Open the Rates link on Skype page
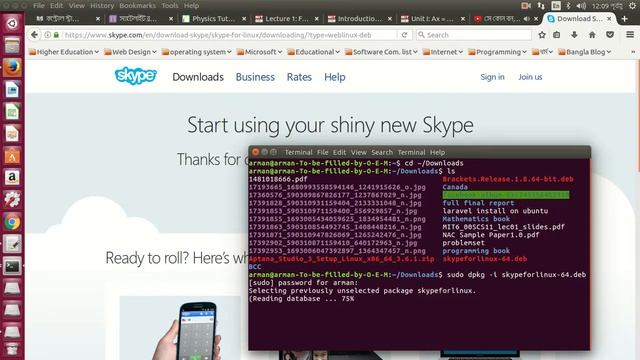The image size is (640, 360). point(299,77)
